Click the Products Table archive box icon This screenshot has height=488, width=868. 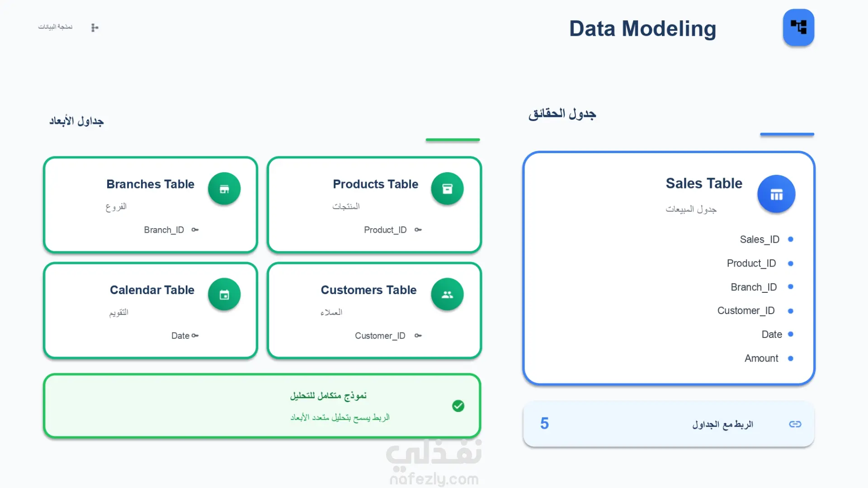(x=447, y=189)
